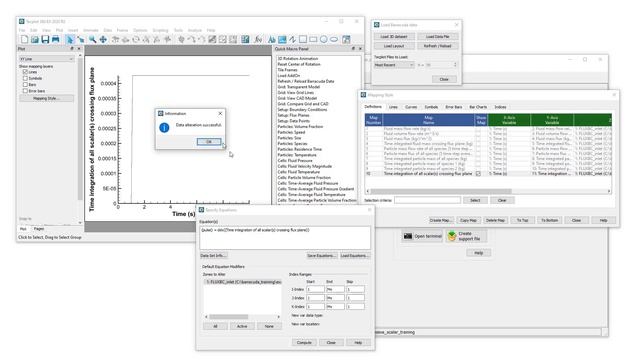This screenshot has height=360, width=640.
Task: Click the Print toolbar icon
Action: [56, 40]
